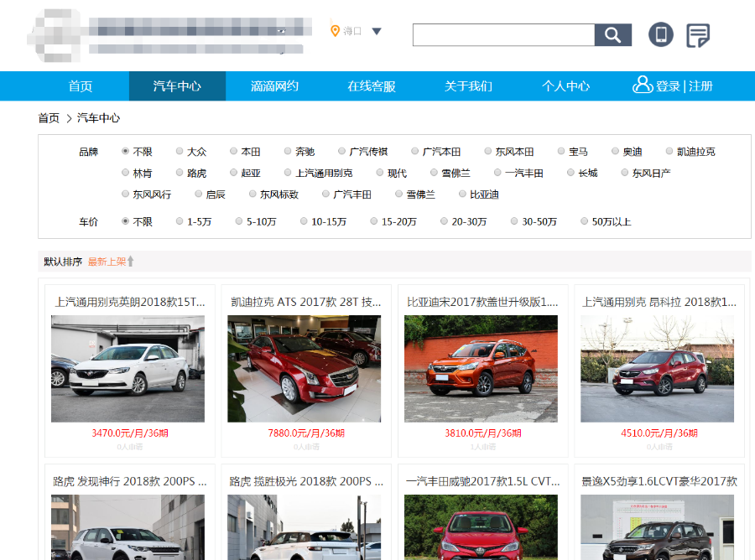This screenshot has height=560, width=755.
Task: Open the mobile phone icon
Action: 661,34
